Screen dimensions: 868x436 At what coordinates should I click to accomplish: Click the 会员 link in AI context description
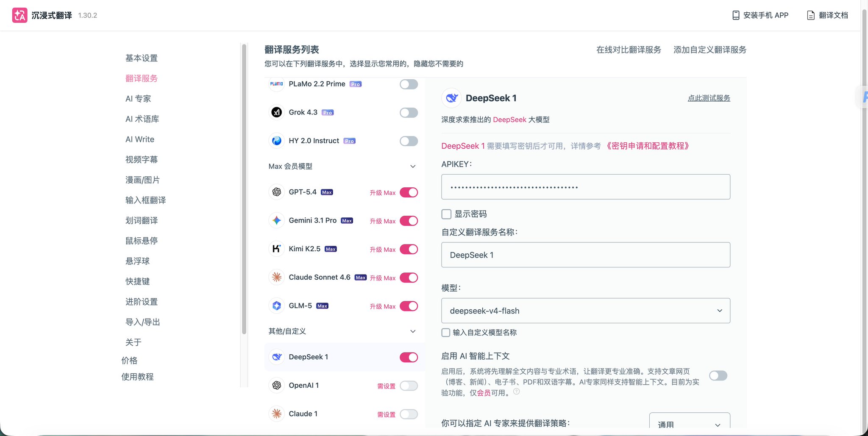coord(484,393)
